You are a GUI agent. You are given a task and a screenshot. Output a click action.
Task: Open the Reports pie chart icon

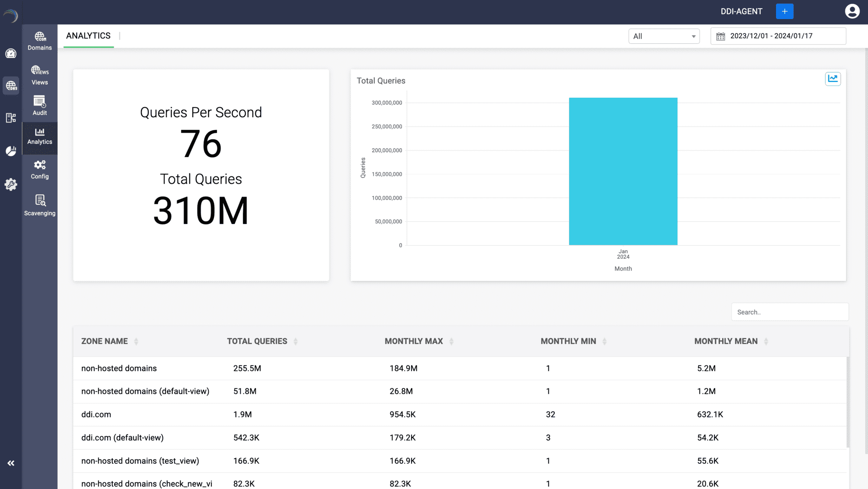pos(11,151)
